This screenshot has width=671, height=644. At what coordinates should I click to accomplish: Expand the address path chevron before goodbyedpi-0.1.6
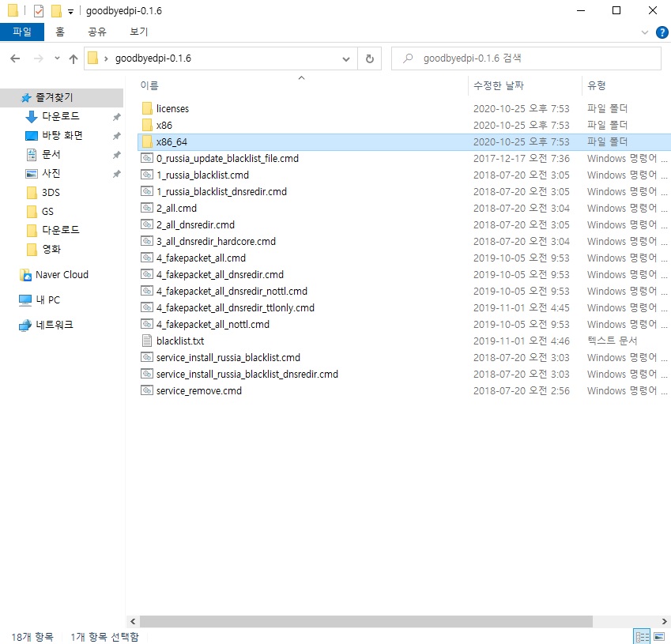(106, 58)
